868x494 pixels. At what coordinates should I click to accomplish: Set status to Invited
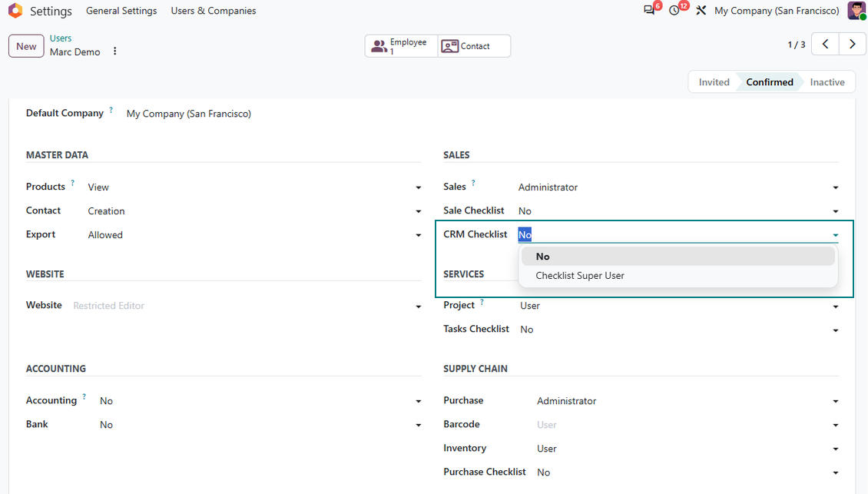point(714,82)
